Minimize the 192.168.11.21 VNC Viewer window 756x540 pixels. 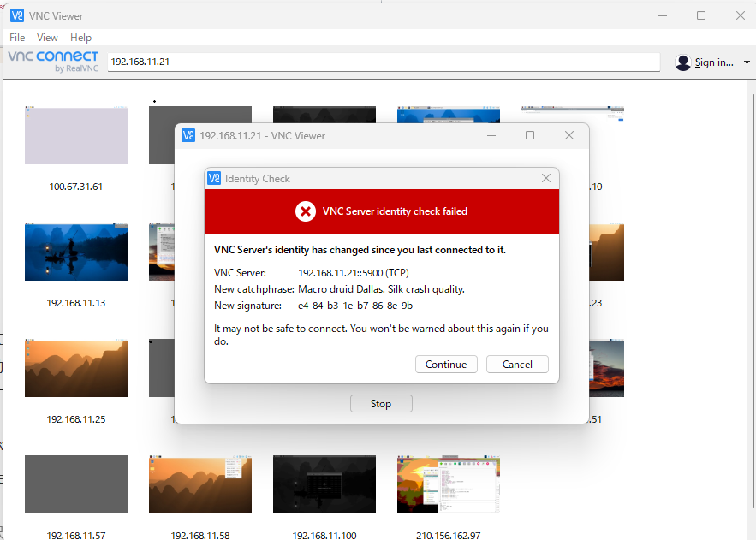(x=491, y=135)
